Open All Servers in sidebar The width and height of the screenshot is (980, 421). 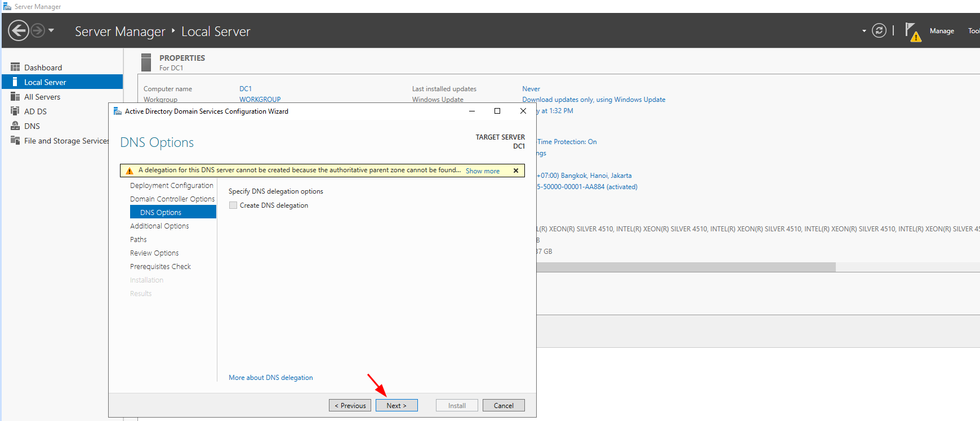42,97
